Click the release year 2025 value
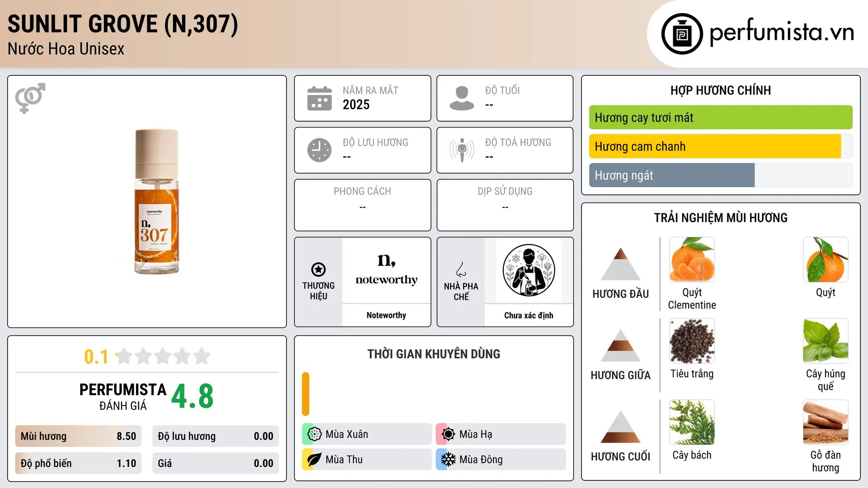 [x=356, y=105]
